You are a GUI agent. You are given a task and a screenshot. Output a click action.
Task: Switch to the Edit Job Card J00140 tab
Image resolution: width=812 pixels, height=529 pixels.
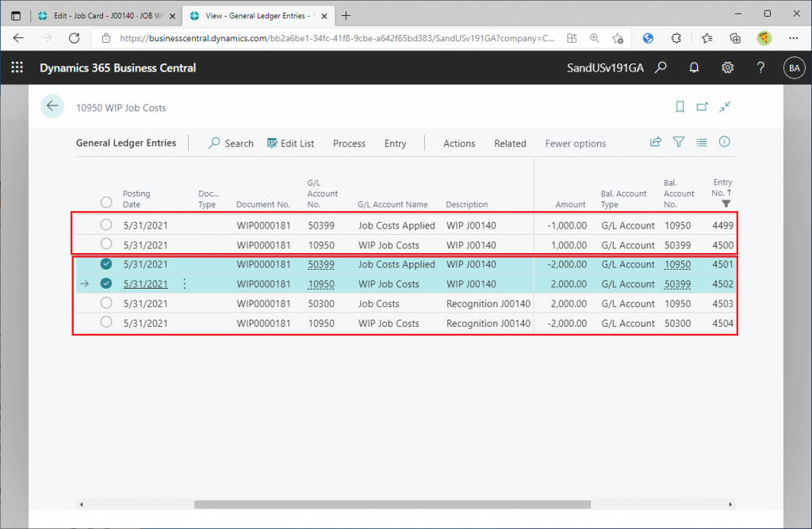click(x=106, y=16)
